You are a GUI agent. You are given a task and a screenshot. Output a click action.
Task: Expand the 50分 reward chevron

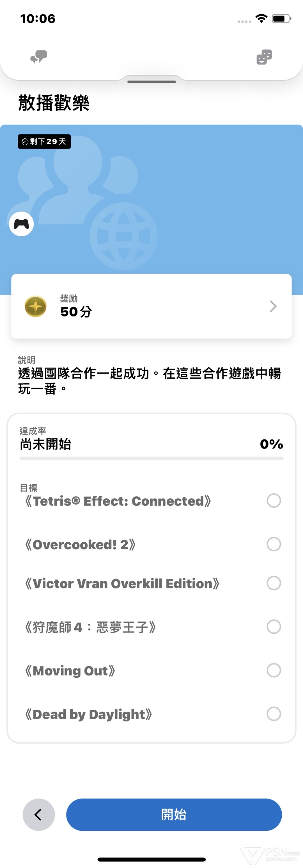tap(273, 306)
